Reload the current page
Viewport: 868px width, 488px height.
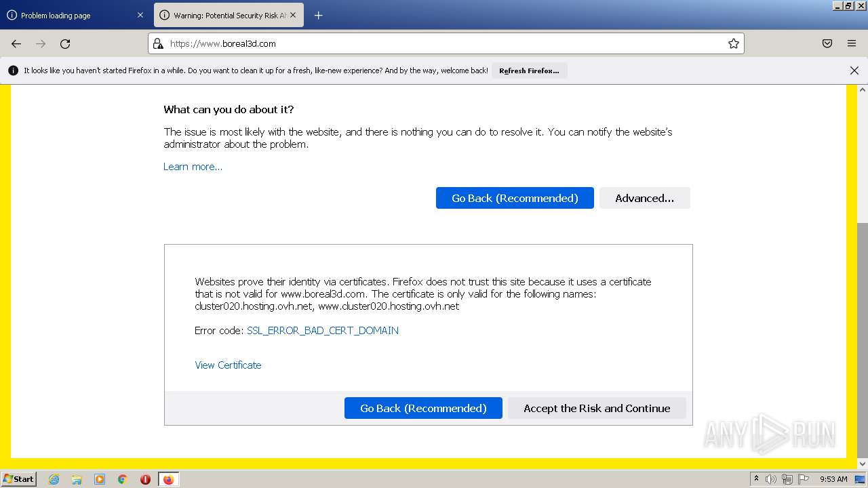[x=65, y=43]
